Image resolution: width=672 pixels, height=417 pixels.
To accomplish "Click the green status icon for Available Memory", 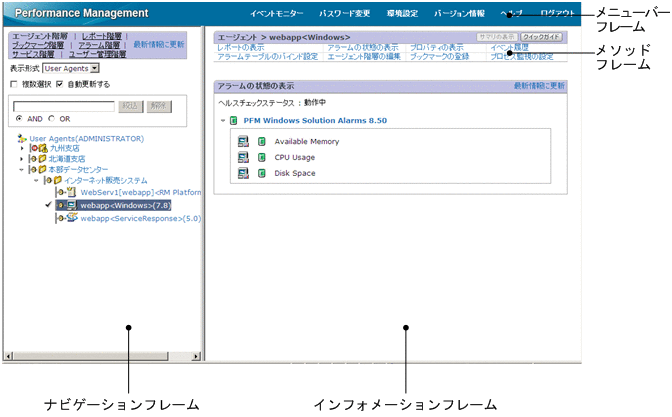I will [262, 141].
